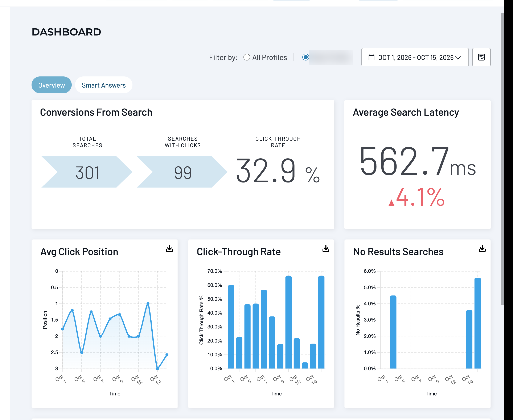
Task: Click the DASHBOARD heading
Action: point(66,32)
